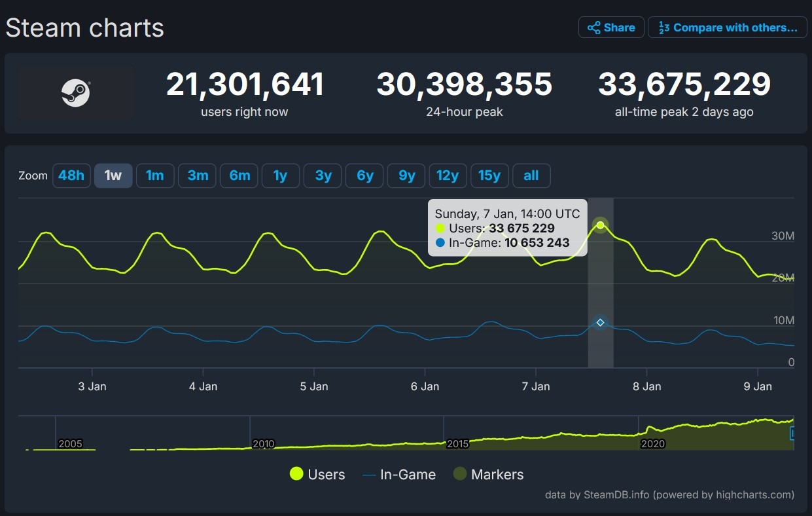Image resolution: width=812 pixels, height=516 pixels.
Task: Click the In-Game diamond marker on chart
Action: [600, 322]
